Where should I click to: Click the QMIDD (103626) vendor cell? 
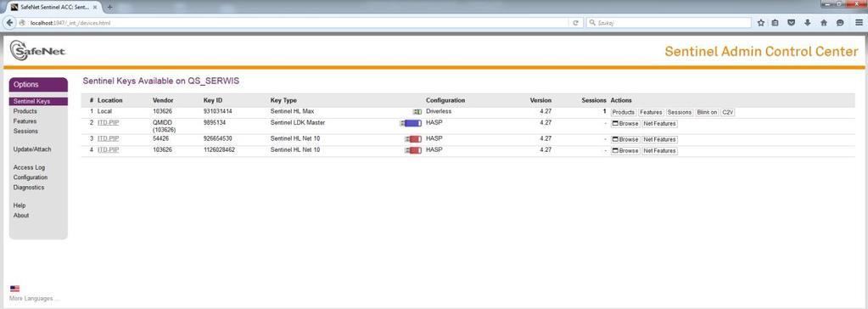tap(165, 126)
